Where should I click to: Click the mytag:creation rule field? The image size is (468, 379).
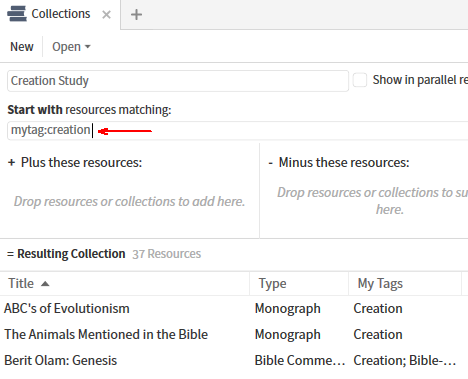pos(237,130)
